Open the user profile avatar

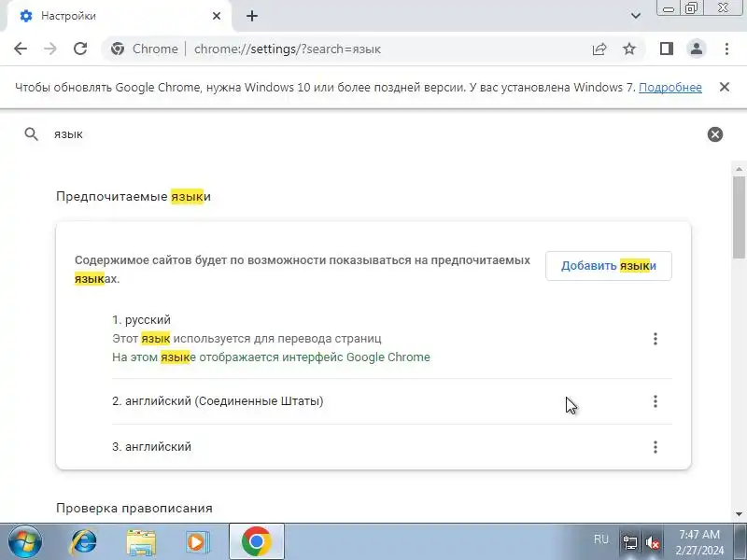click(x=696, y=49)
